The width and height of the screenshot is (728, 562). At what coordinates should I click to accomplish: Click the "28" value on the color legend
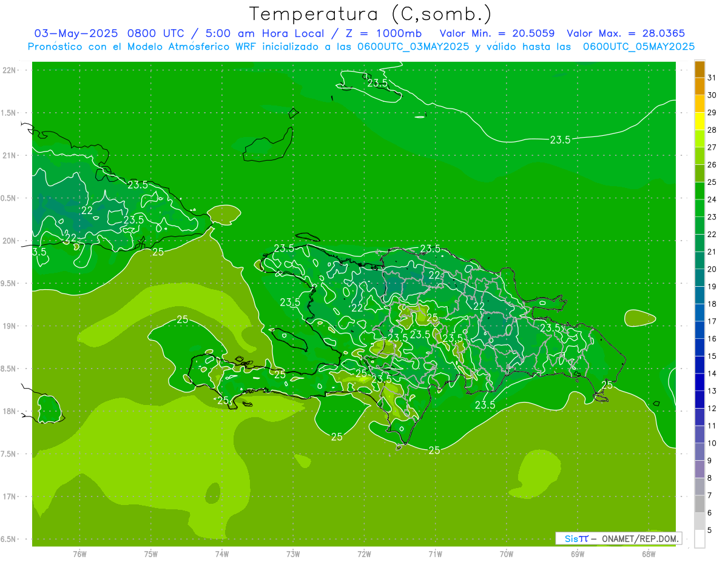(712, 130)
